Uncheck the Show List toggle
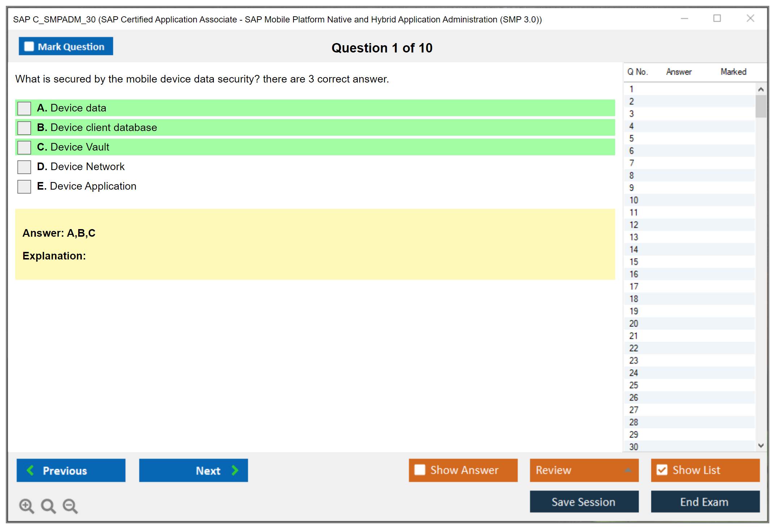This screenshot has width=778, height=532. 662,470
